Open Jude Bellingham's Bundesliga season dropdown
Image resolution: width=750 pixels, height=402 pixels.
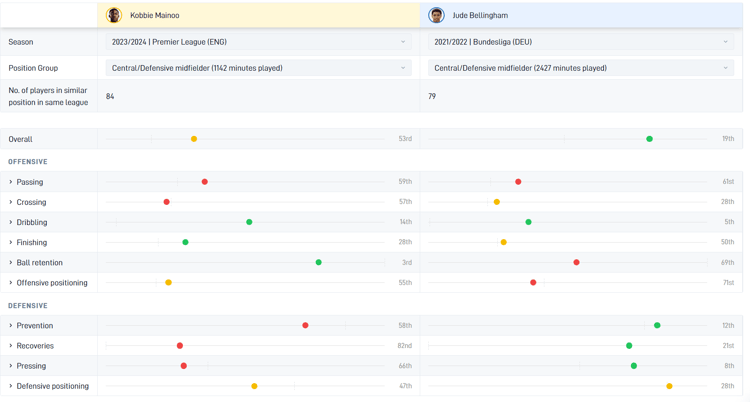[x=580, y=42]
